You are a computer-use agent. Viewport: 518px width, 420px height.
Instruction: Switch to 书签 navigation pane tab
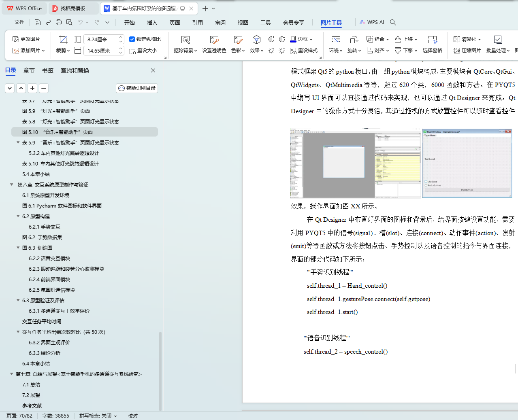(48, 70)
